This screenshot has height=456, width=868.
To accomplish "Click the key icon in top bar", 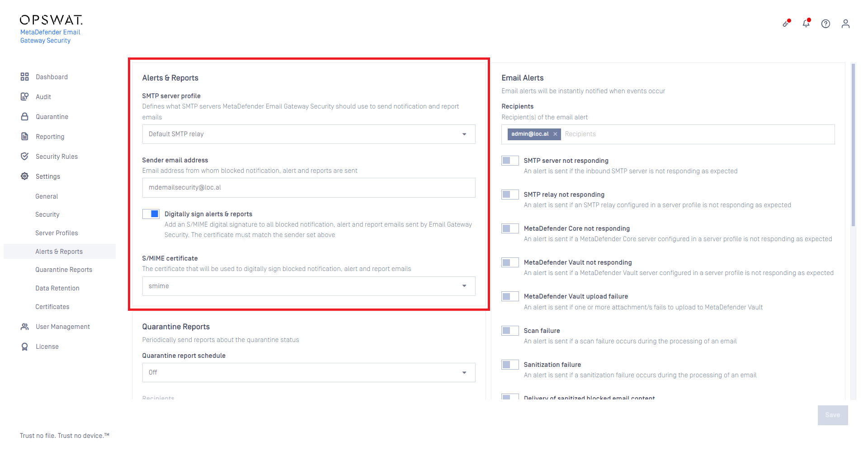I will (x=787, y=24).
